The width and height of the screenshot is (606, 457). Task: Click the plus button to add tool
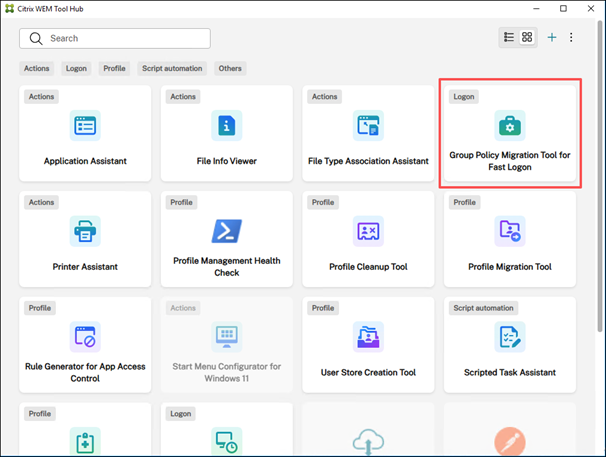click(x=552, y=38)
